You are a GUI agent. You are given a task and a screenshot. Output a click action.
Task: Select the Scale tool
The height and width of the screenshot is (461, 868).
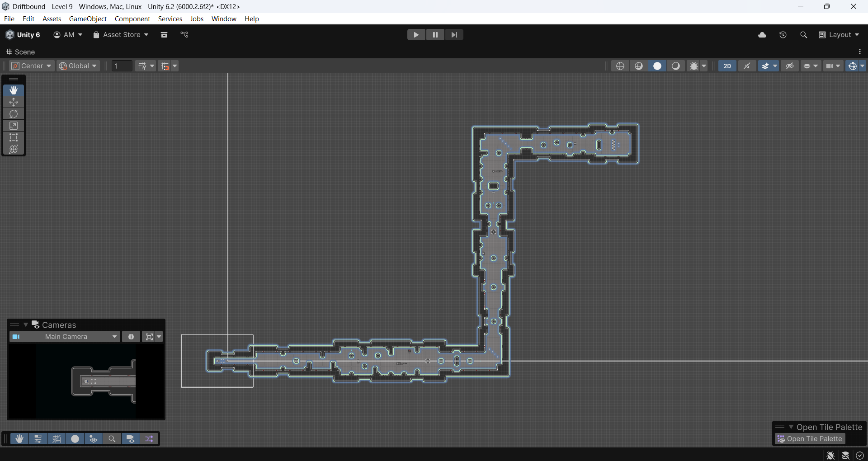(x=14, y=126)
